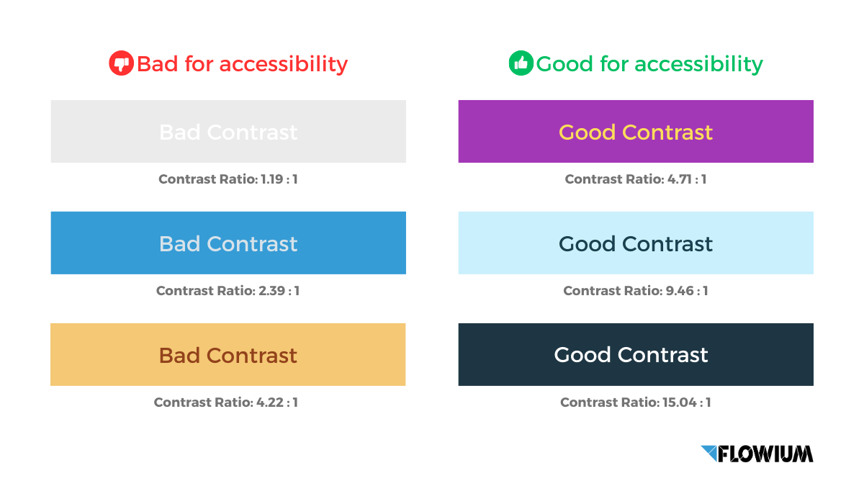
Task: Click the red thumbs-down icon
Action: click(121, 63)
